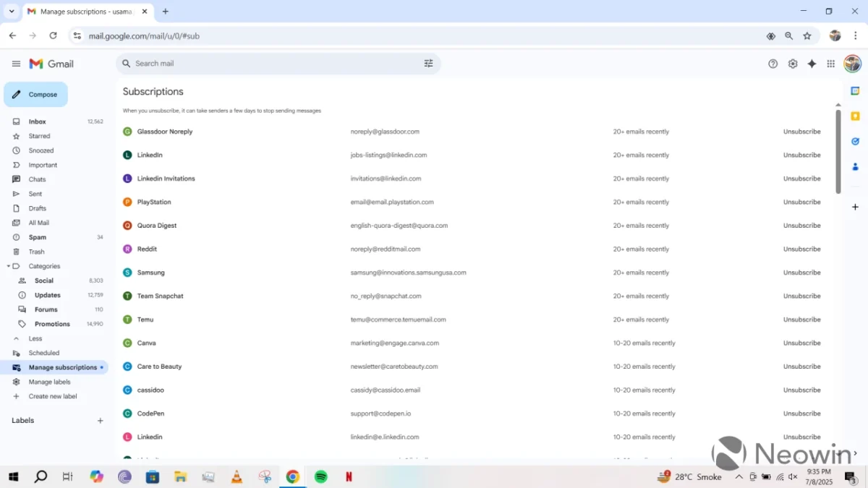868x488 pixels.
Task: Unsubscribe from Reddit
Action: tap(801, 249)
